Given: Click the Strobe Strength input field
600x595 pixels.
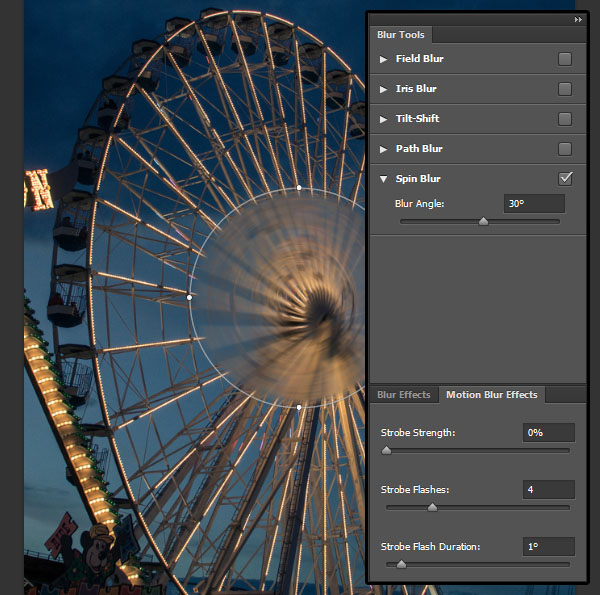Looking at the screenshot, I should coord(548,432).
